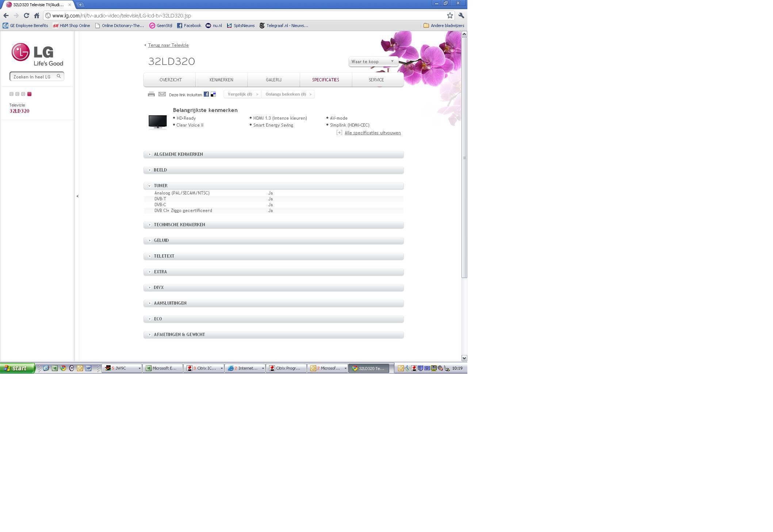Launch Chrome from the quick launch bar
Screen dimensions: 773x532
tap(63, 368)
